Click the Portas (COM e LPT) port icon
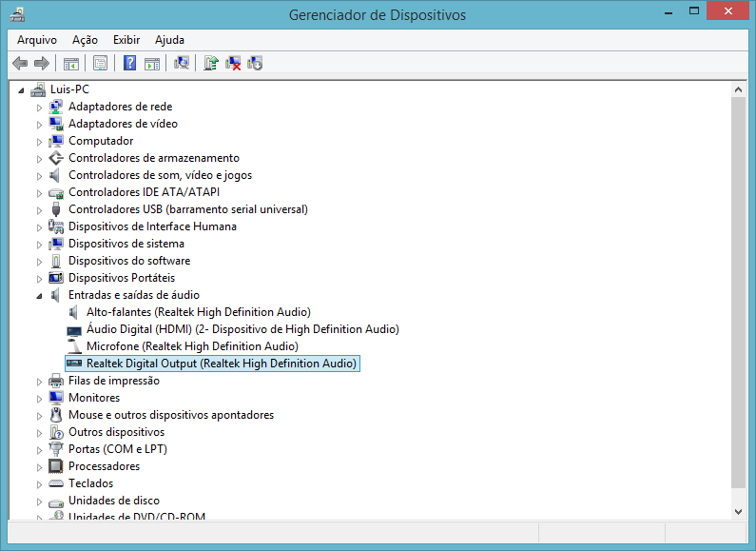Screen dimensions: 756x551 tap(56, 449)
